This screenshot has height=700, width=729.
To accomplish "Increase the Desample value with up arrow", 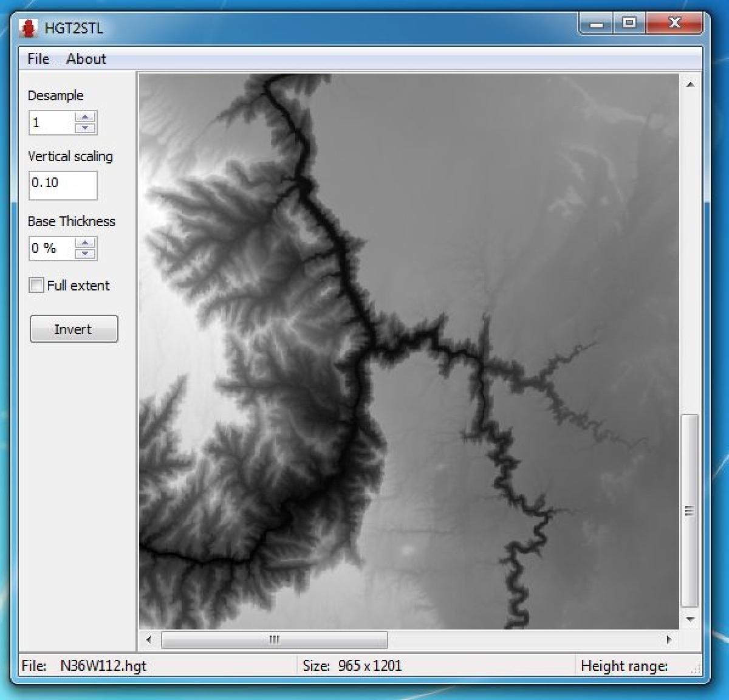I will (x=85, y=117).
